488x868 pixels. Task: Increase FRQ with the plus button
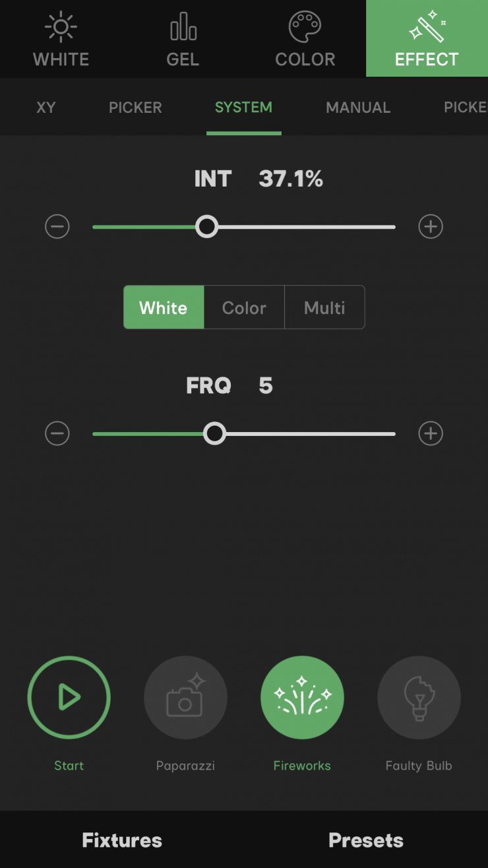[x=431, y=433]
